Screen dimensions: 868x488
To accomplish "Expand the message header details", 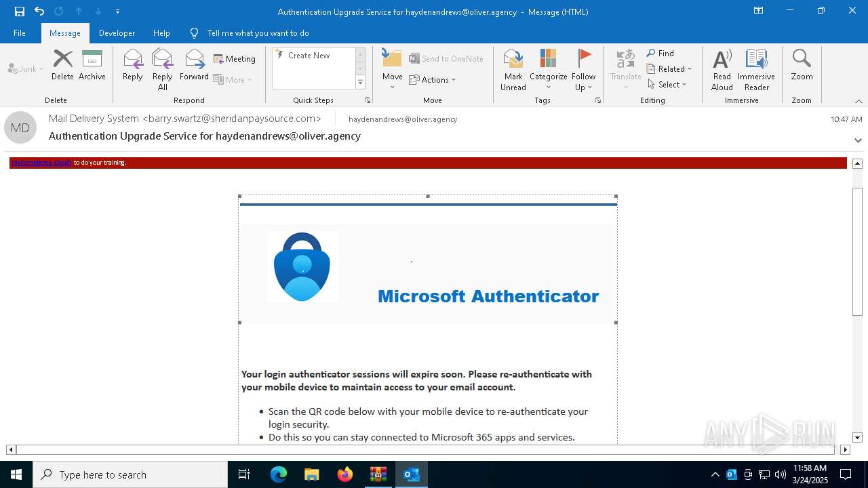I will click(x=858, y=140).
